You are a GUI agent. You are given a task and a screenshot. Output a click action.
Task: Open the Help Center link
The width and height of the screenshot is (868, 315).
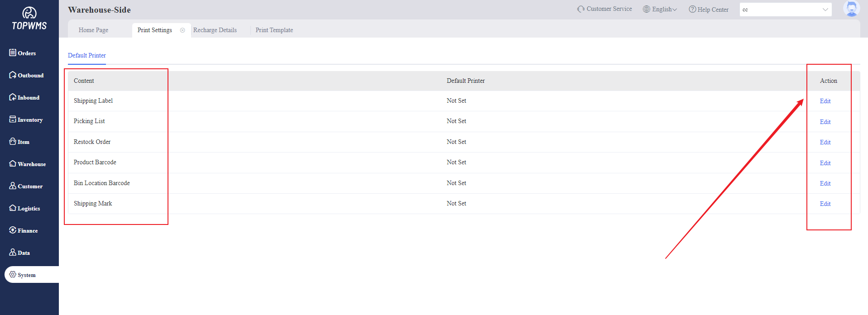pyautogui.click(x=709, y=10)
